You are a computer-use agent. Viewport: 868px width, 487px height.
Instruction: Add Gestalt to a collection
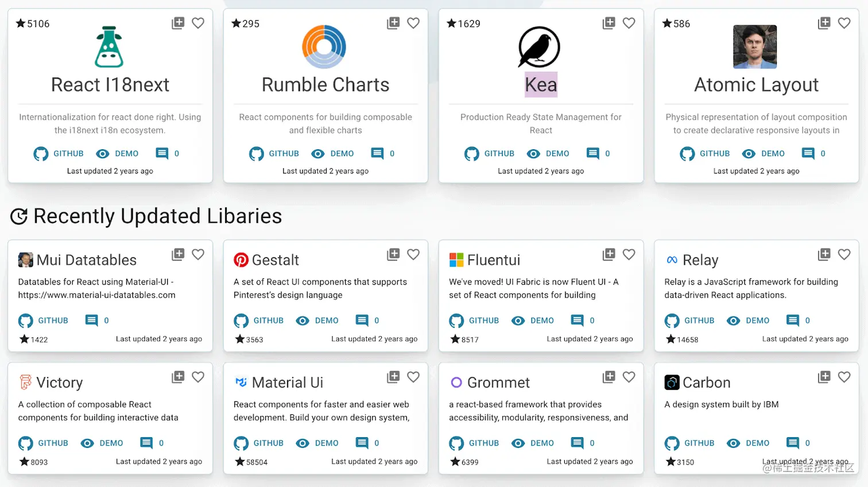coord(393,254)
